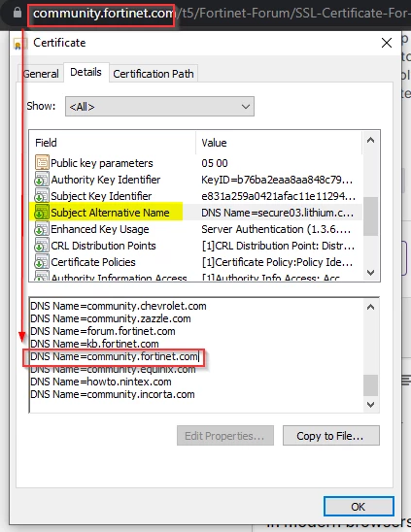Click 'DNS Name=forum.fortinet.com' line
The height and width of the screenshot is (532, 411).
click(103, 331)
